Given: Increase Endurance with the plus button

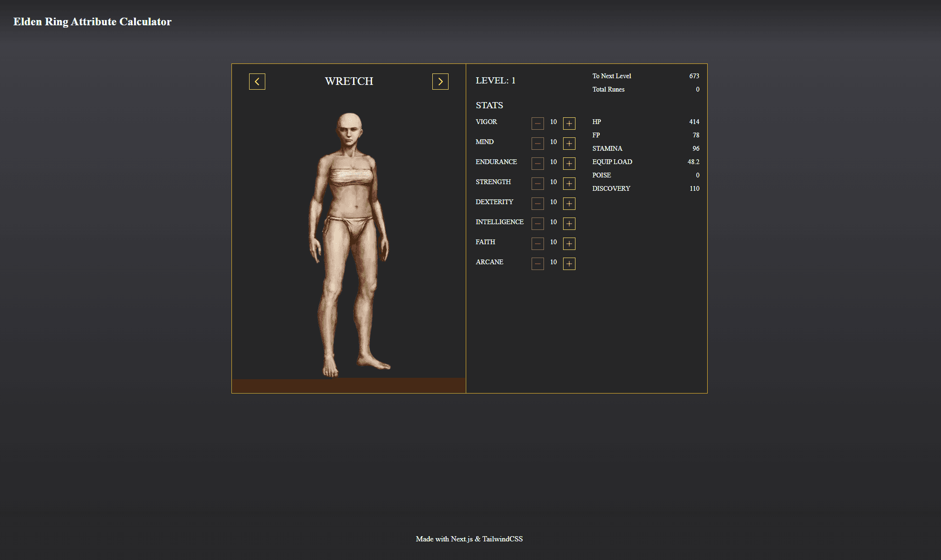Looking at the screenshot, I should [569, 164].
